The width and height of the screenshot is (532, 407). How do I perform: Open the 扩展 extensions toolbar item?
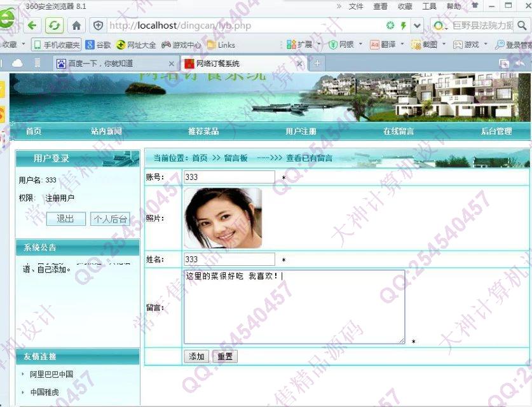(299, 45)
